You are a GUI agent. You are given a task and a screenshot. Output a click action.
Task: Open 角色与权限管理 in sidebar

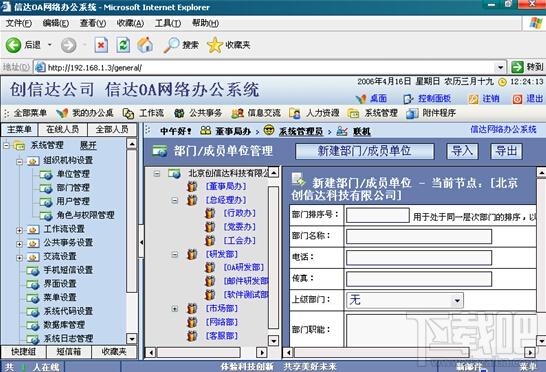85,215
